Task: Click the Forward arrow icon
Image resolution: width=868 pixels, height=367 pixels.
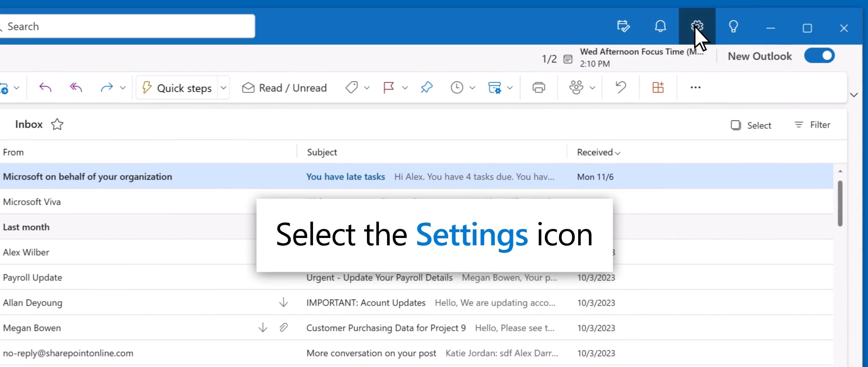Action: coord(106,87)
